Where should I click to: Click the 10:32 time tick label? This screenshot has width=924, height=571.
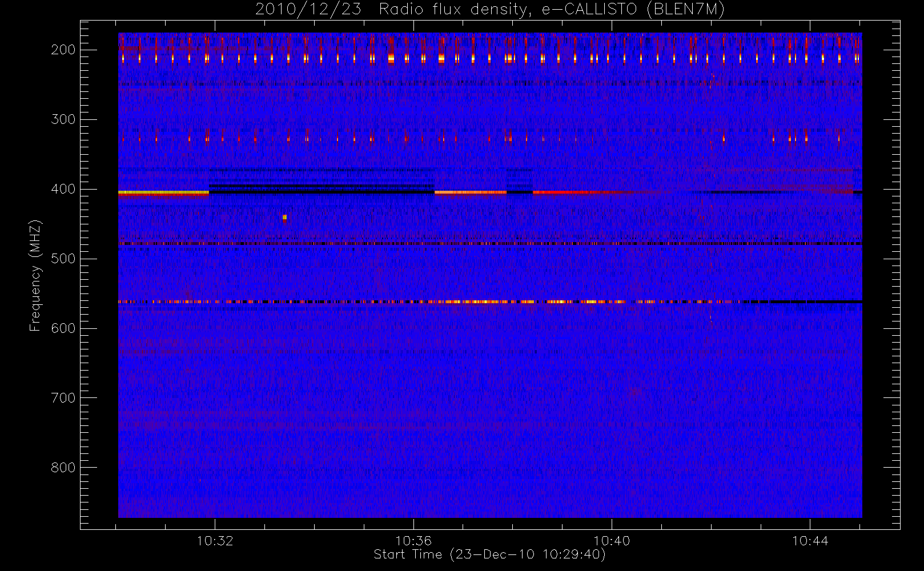215,541
